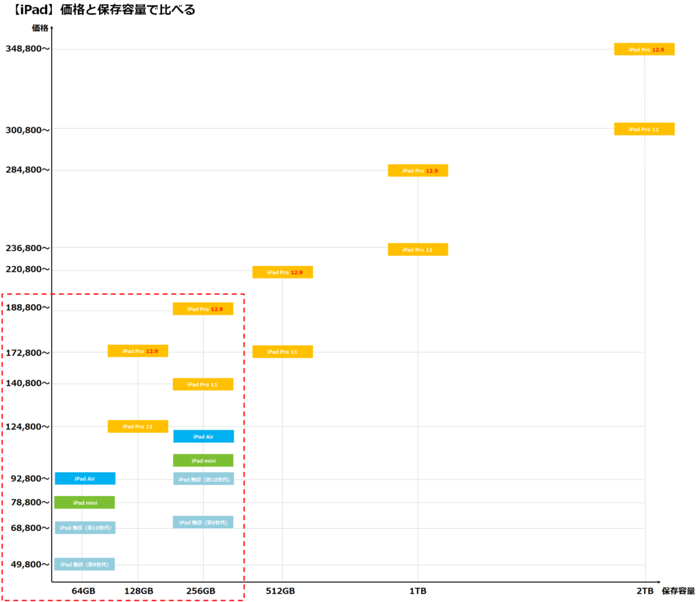Click the 保存容量 horizontal axis title

click(x=678, y=591)
